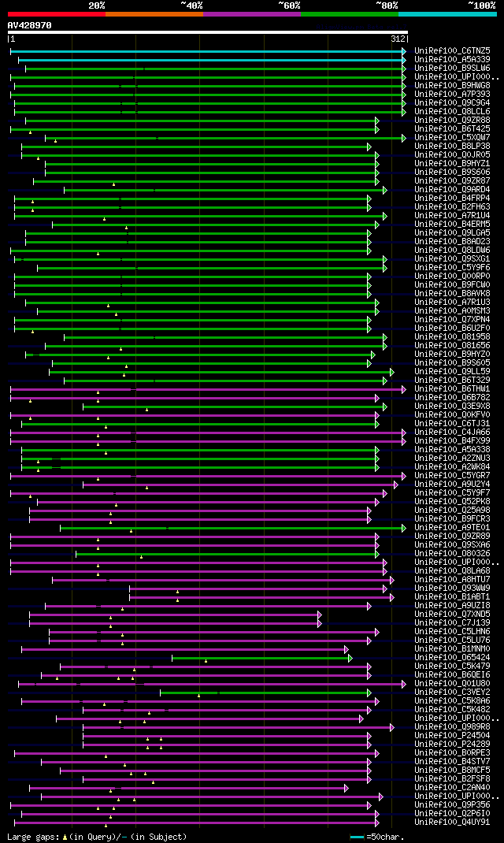The height and width of the screenshot is (843, 504).
Task: Select the UniRef100_A8HTU7 label
Action: (x=452, y=580)
